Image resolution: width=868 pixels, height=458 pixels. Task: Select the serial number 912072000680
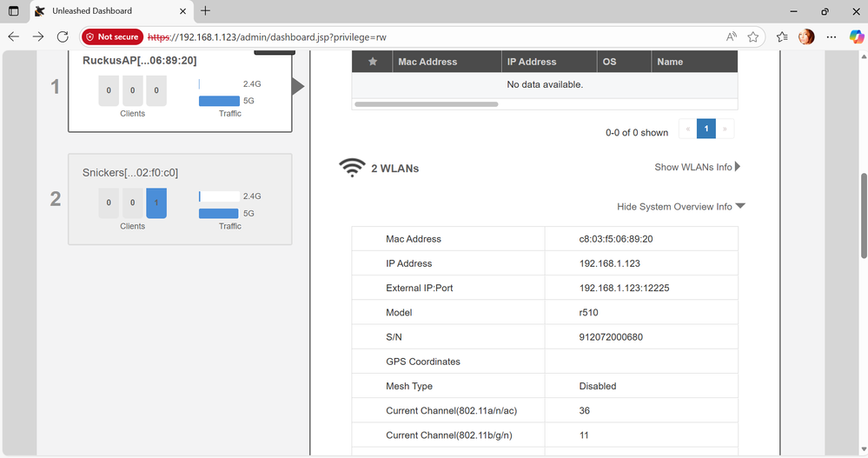point(611,336)
